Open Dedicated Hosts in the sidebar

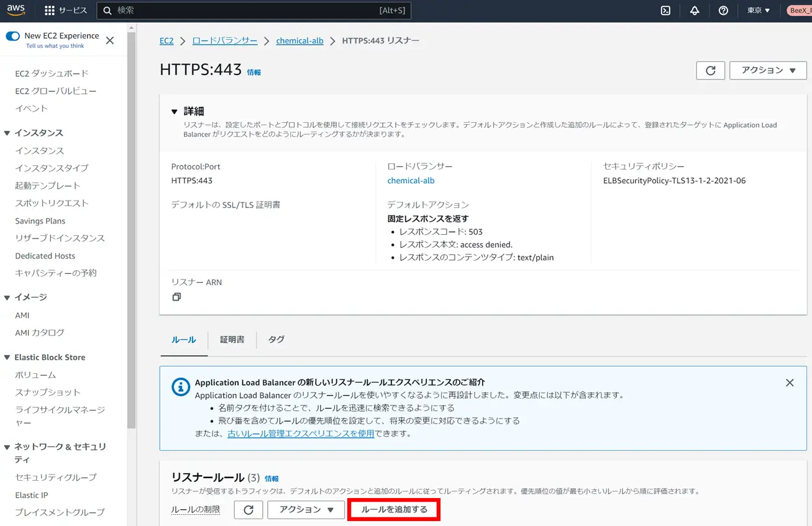45,255
